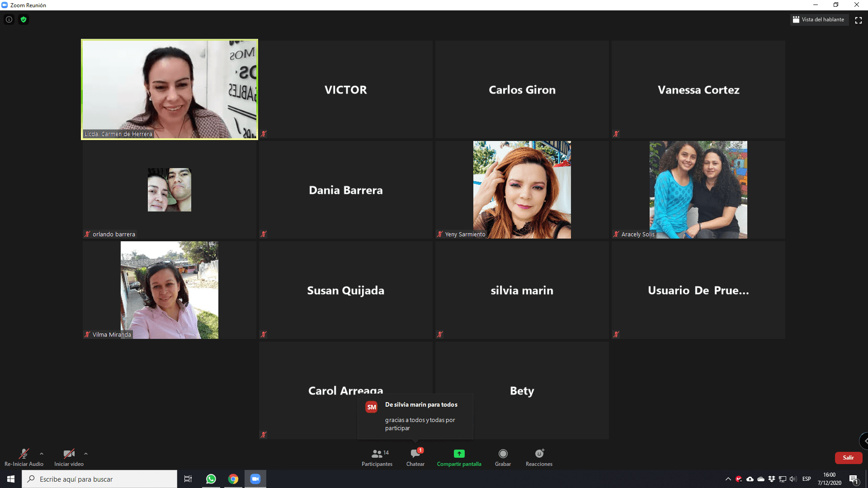Expand audio options arrow
Image resolution: width=868 pixels, height=488 pixels.
tap(42, 454)
